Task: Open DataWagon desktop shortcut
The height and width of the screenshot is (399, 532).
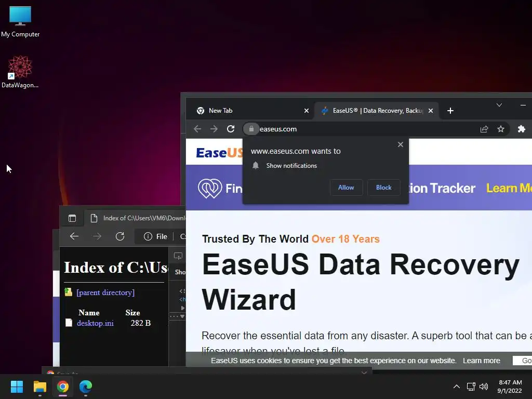Action: click(20, 72)
